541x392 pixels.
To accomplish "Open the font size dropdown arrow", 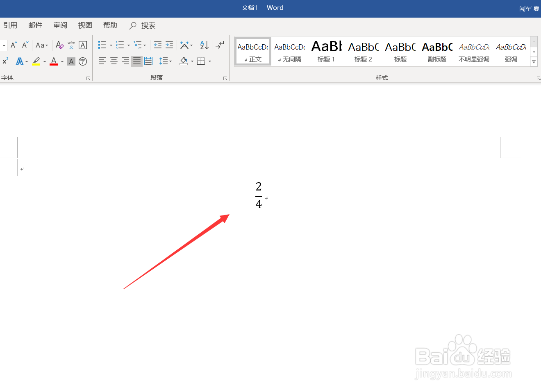I will pos(4,45).
